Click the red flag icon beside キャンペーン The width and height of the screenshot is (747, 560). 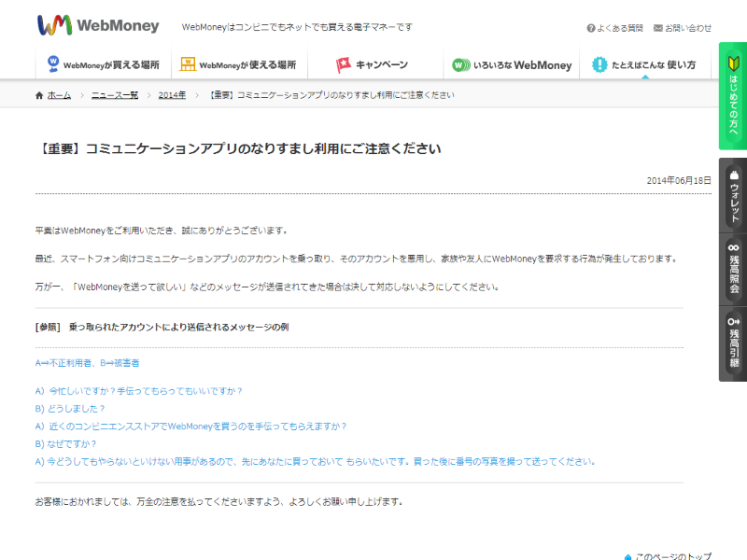coord(343,65)
